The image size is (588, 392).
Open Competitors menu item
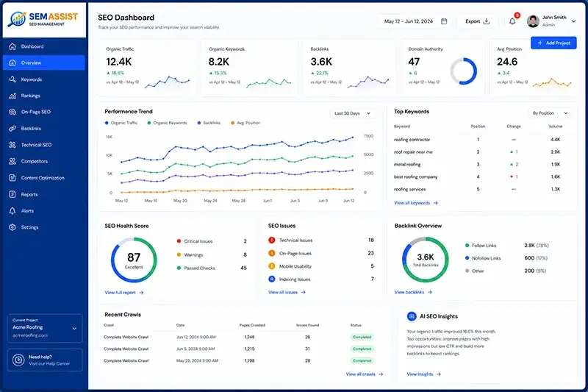[44, 161]
